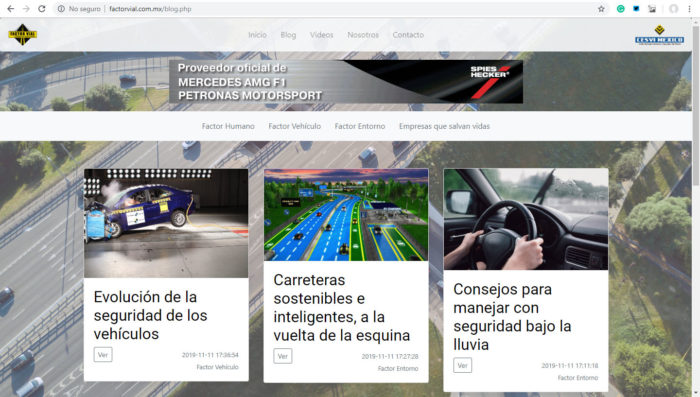Open Chrome three-dot menu
The image size is (700, 397).
(689, 9)
